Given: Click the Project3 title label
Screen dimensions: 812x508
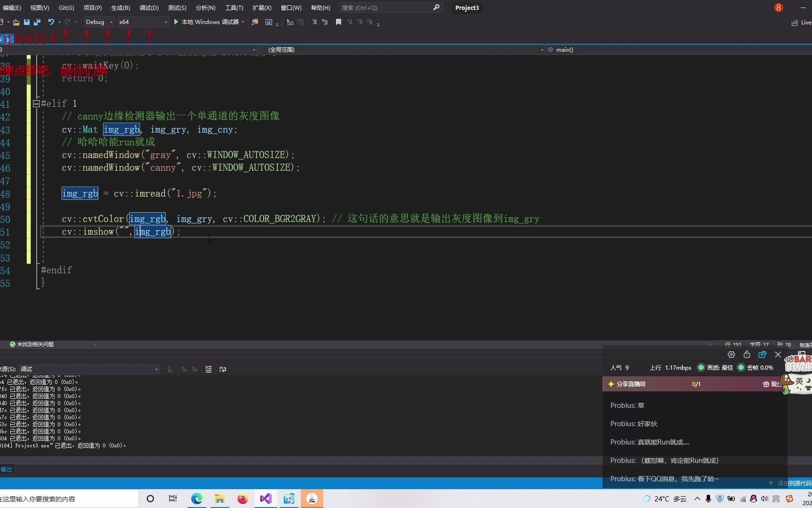Looking at the screenshot, I should [x=467, y=8].
